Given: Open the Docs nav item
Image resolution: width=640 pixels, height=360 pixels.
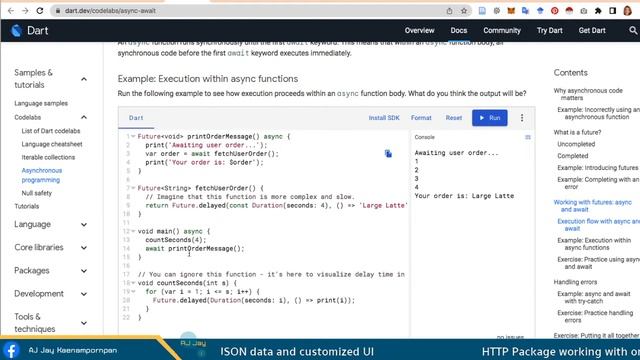Looking at the screenshot, I should 458,31.
